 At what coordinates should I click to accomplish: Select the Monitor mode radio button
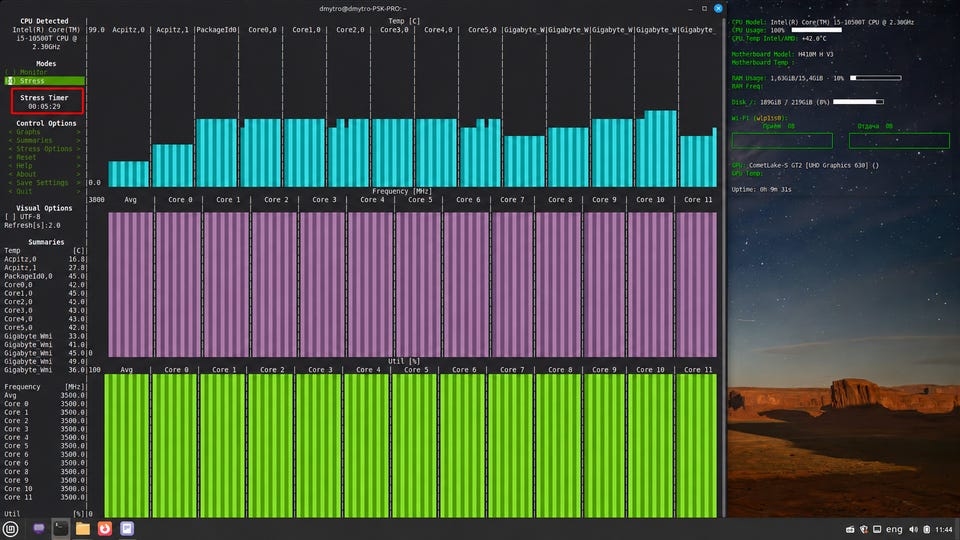click(26, 72)
